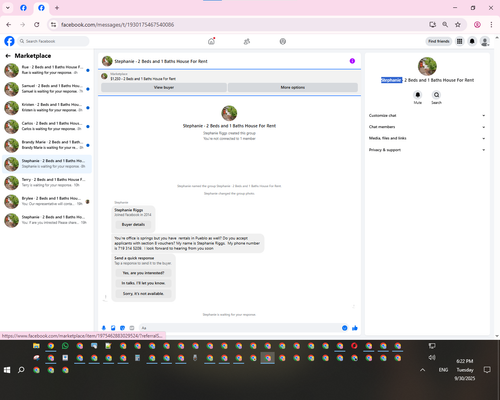Click the View buyer button
The height and width of the screenshot is (400, 500).
pyautogui.click(x=164, y=87)
